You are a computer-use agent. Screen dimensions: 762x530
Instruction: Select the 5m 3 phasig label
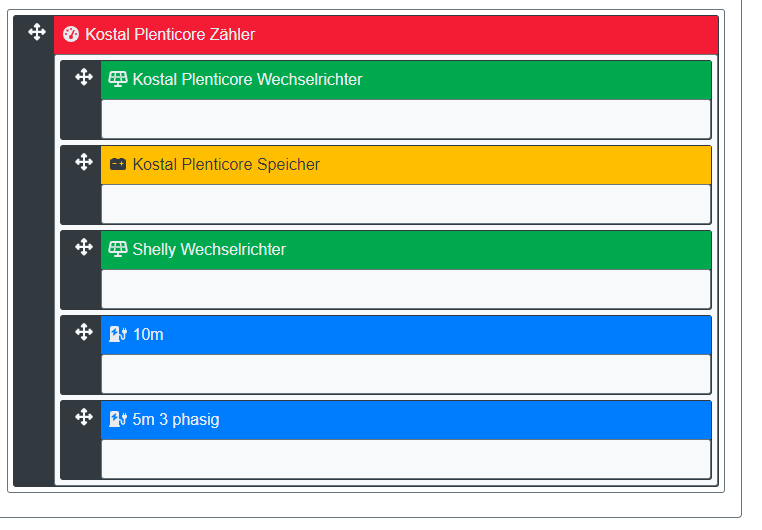click(176, 419)
